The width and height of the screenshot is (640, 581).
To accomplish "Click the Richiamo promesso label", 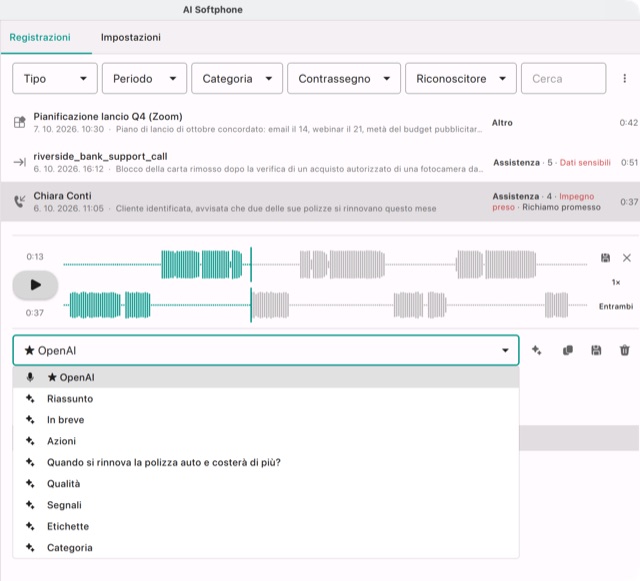I will [x=561, y=207].
